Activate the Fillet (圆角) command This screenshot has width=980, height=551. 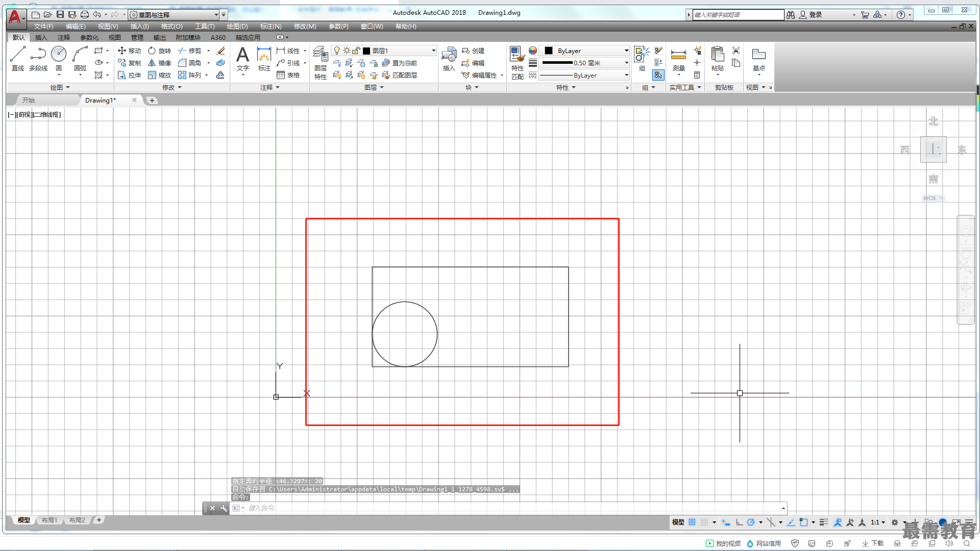190,63
